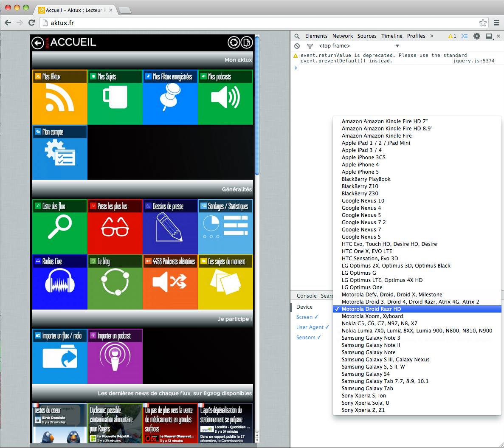
Task: Choose Apple iPhone 5 from device list
Action: coord(360,172)
